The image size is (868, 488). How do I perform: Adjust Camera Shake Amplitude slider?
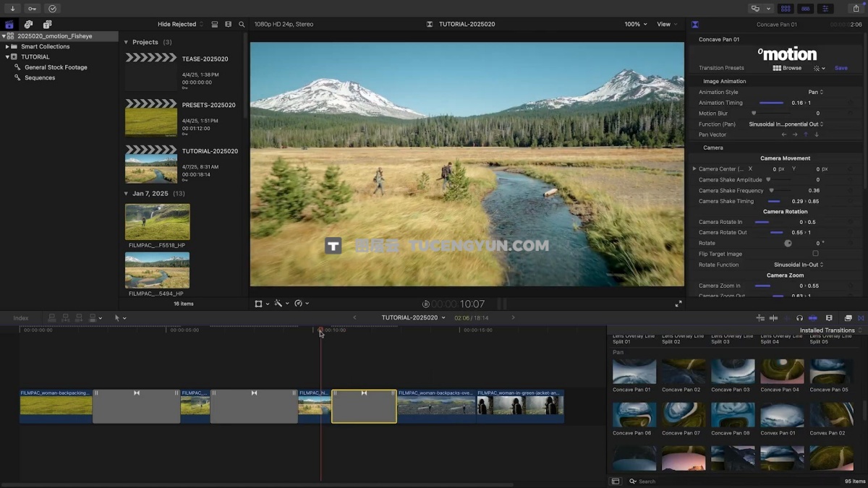click(778, 180)
